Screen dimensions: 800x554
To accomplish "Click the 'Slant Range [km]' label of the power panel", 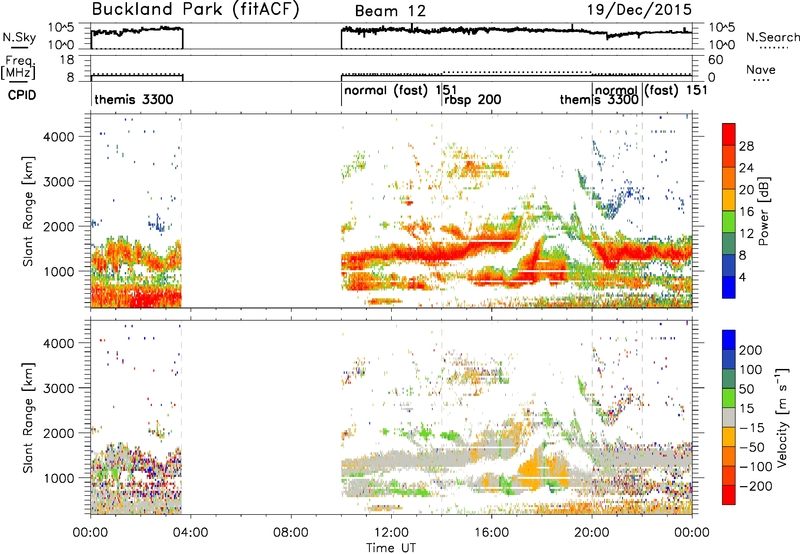I will [28, 211].
